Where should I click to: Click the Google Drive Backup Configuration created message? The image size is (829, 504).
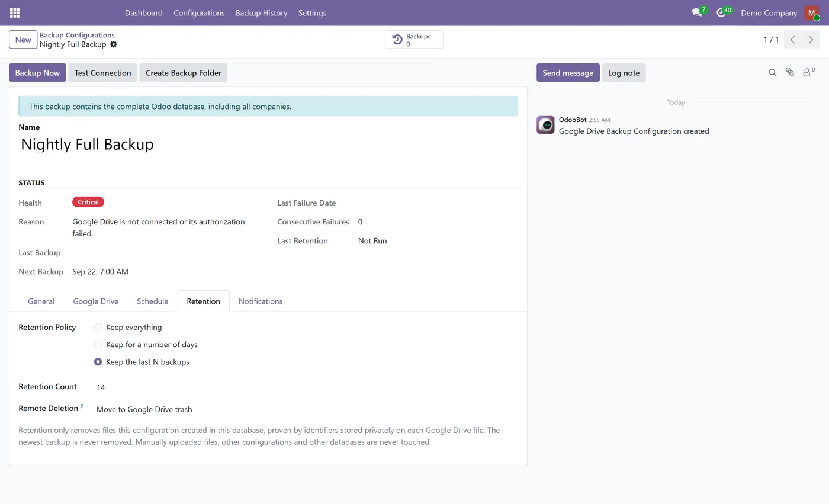[x=634, y=131]
